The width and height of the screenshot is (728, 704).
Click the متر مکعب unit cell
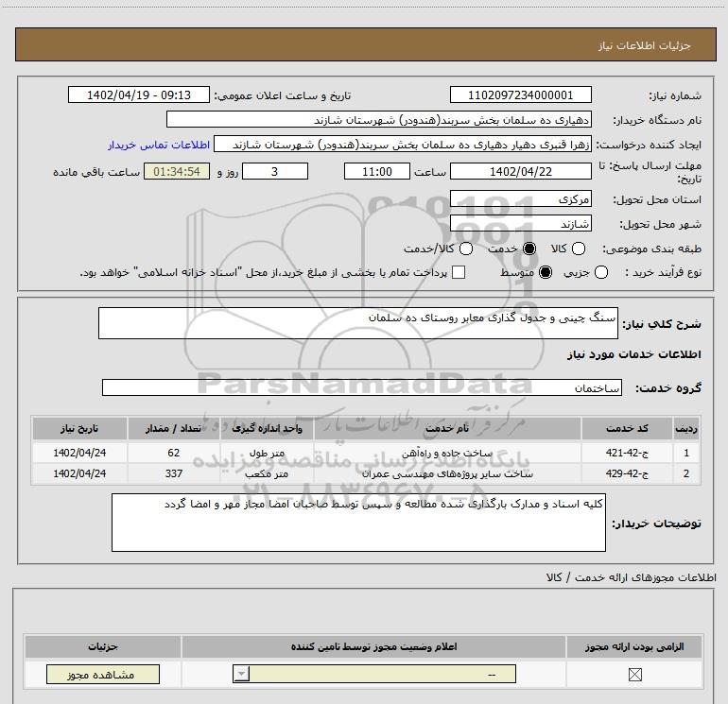267,473
